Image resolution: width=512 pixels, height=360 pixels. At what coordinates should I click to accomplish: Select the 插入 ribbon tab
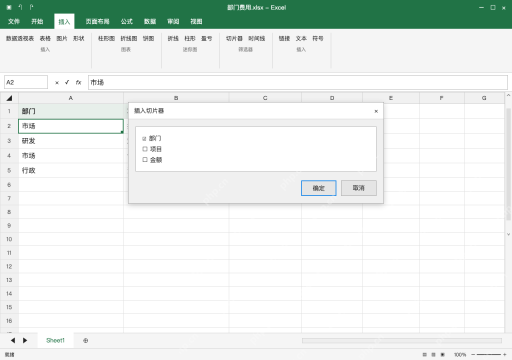pos(64,22)
